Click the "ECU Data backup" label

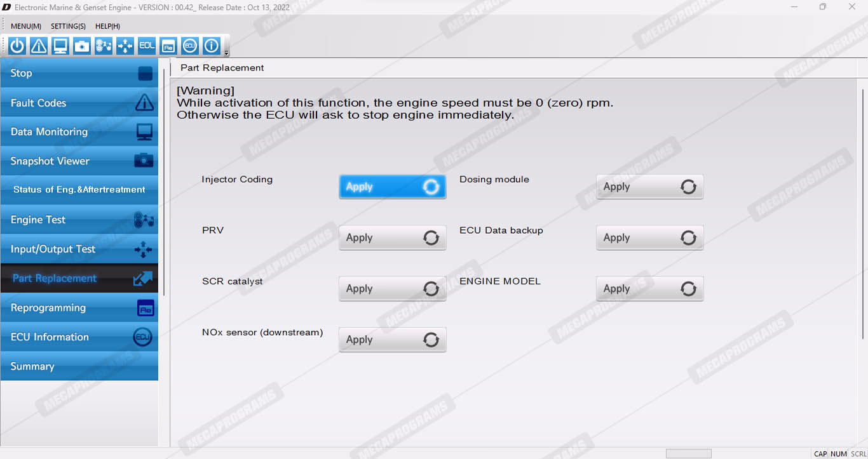501,230
